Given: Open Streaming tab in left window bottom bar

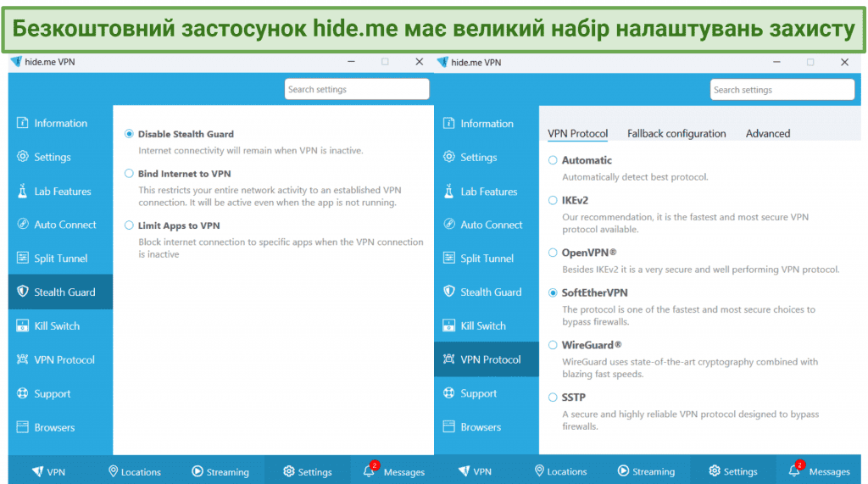Looking at the screenshot, I should coord(220,472).
